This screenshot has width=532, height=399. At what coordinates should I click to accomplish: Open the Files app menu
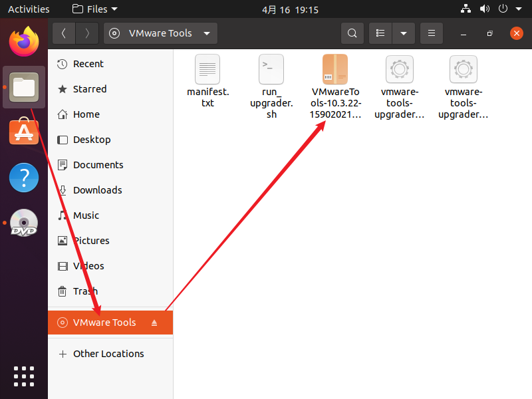(95, 9)
